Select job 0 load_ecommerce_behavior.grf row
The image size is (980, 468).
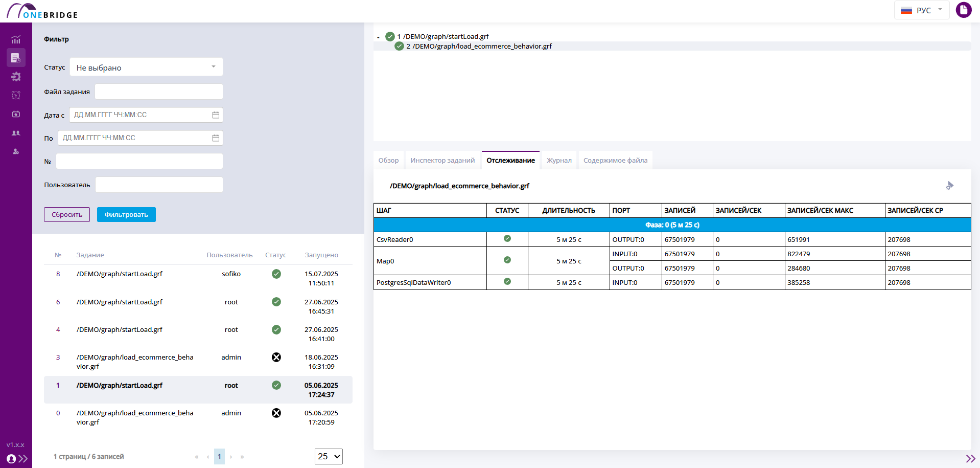pyautogui.click(x=198, y=417)
